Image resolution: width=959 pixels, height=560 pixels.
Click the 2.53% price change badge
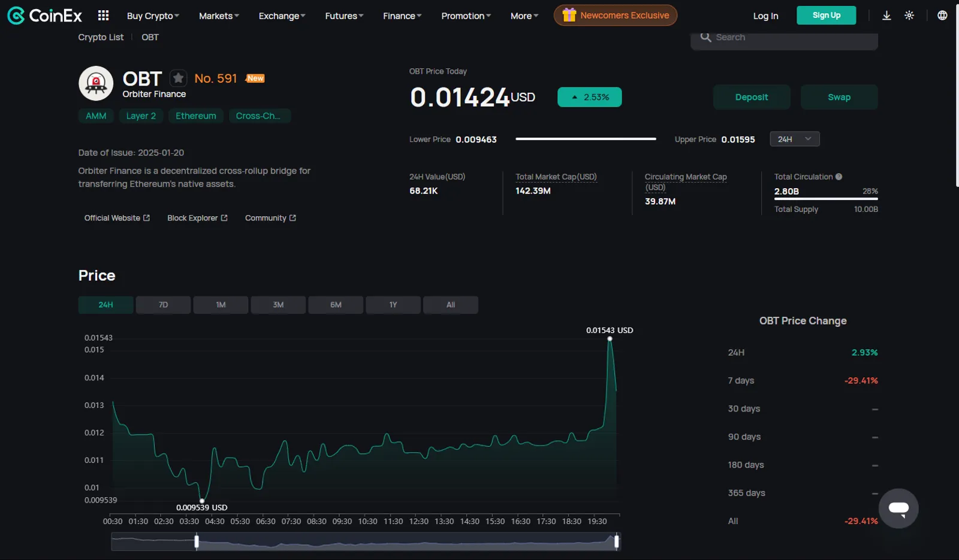coord(589,97)
